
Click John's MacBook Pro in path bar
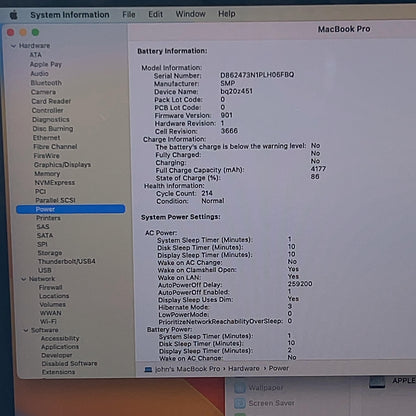pos(187,369)
